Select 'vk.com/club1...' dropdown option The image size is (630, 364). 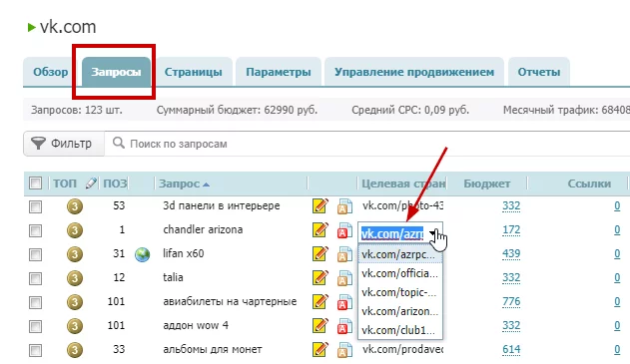click(400, 330)
